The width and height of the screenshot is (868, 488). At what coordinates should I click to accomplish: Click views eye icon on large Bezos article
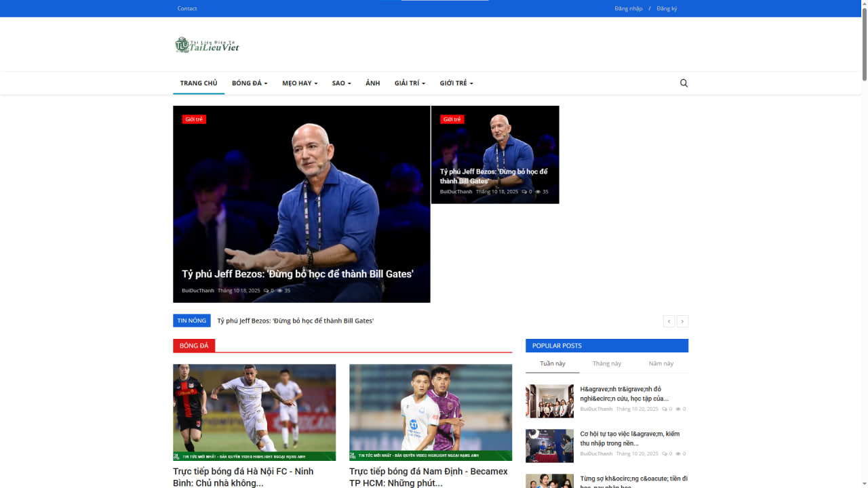(x=279, y=291)
